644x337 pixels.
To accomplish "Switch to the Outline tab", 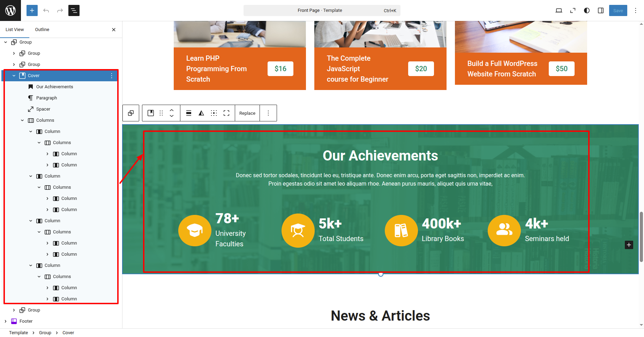I will tap(42, 30).
